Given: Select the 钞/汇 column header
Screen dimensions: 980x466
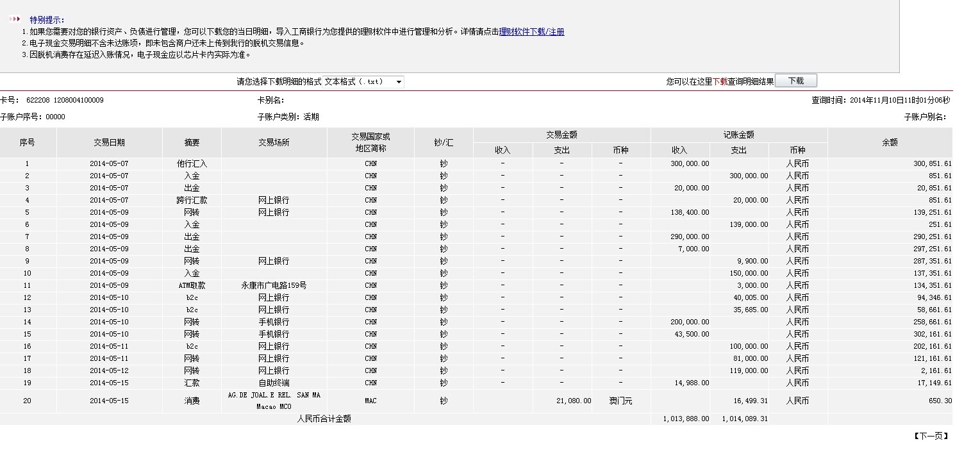Looking at the screenshot, I should pos(444,143).
